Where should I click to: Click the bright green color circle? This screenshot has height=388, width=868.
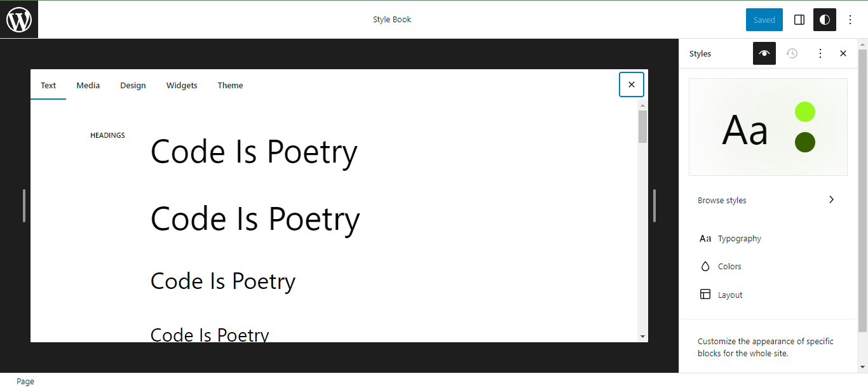tap(805, 112)
